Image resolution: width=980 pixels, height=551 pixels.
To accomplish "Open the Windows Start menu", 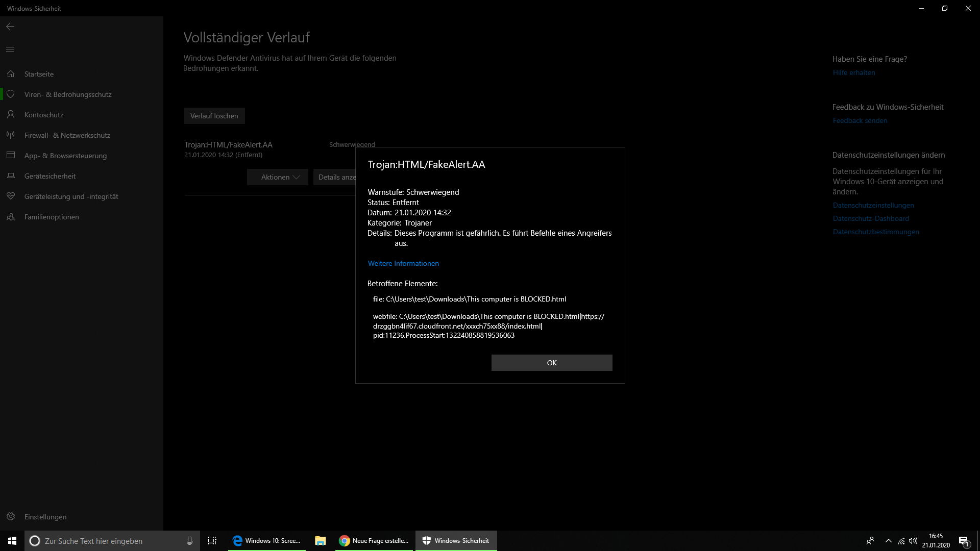I will [12, 541].
